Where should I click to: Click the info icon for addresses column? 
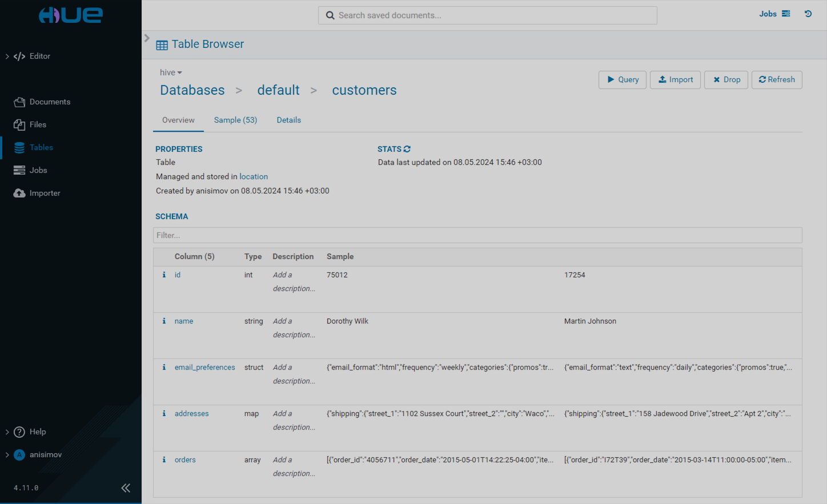pyautogui.click(x=164, y=414)
